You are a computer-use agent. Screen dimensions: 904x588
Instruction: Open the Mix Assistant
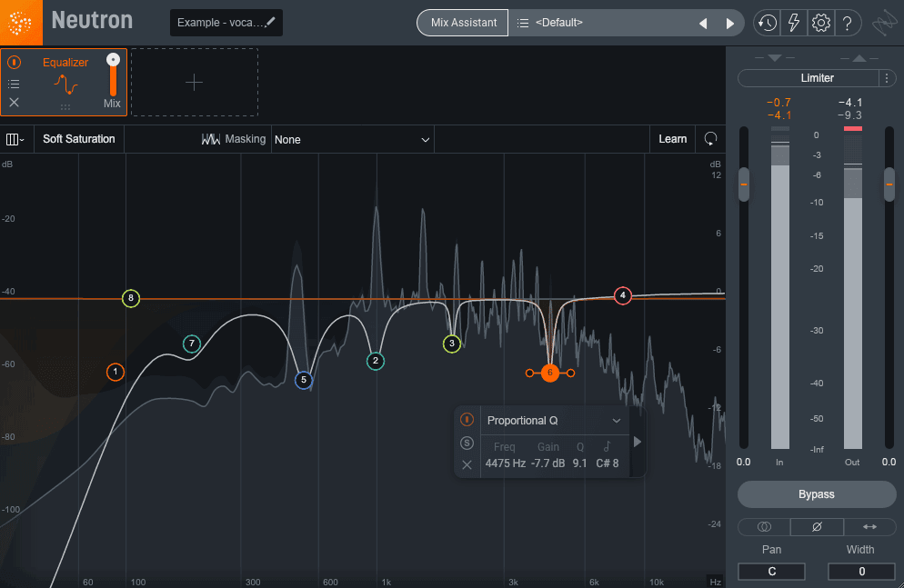coord(463,23)
